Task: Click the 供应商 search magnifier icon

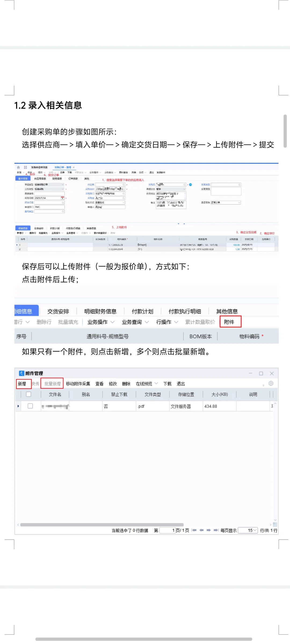Action: coord(124,185)
